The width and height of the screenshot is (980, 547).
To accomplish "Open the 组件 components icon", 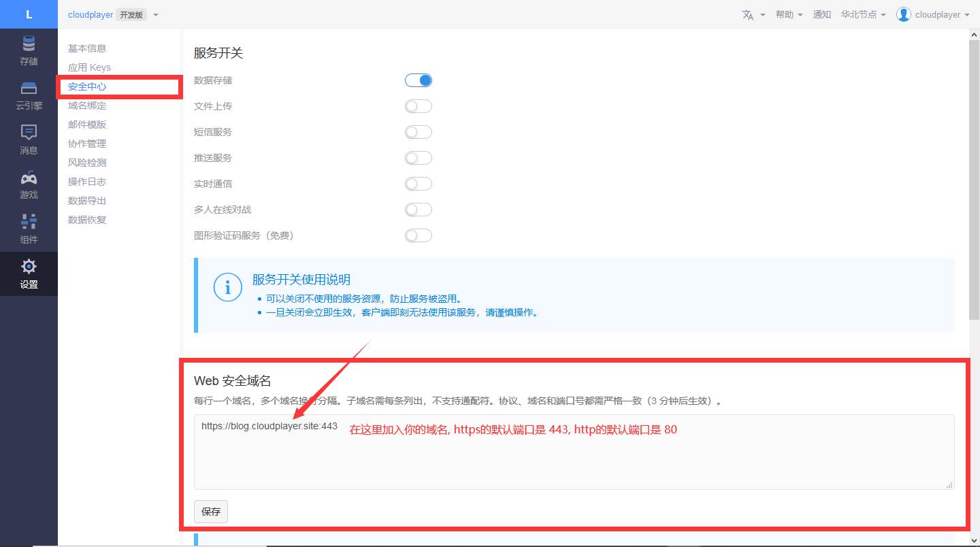I will pyautogui.click(x=29, y=222).
